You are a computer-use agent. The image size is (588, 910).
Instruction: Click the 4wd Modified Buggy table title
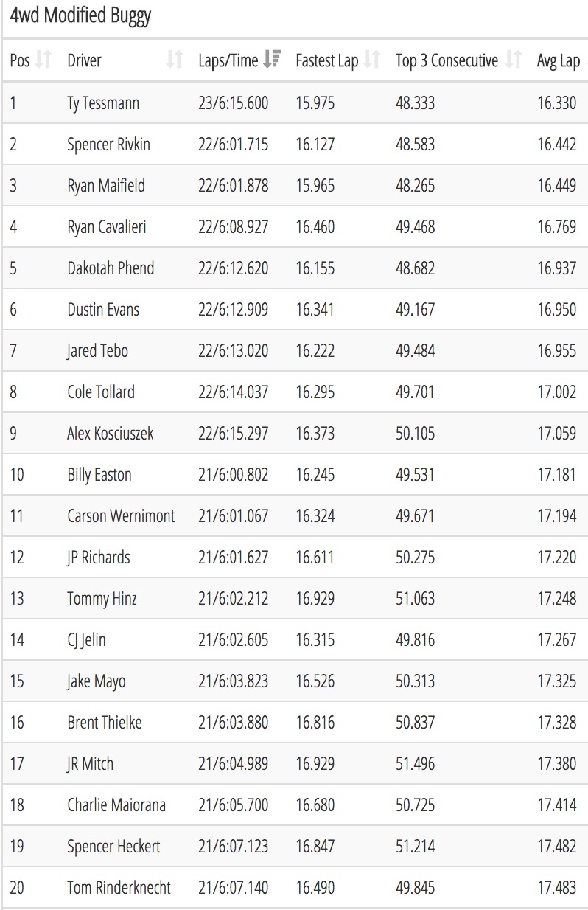click(x=81, y=16)
